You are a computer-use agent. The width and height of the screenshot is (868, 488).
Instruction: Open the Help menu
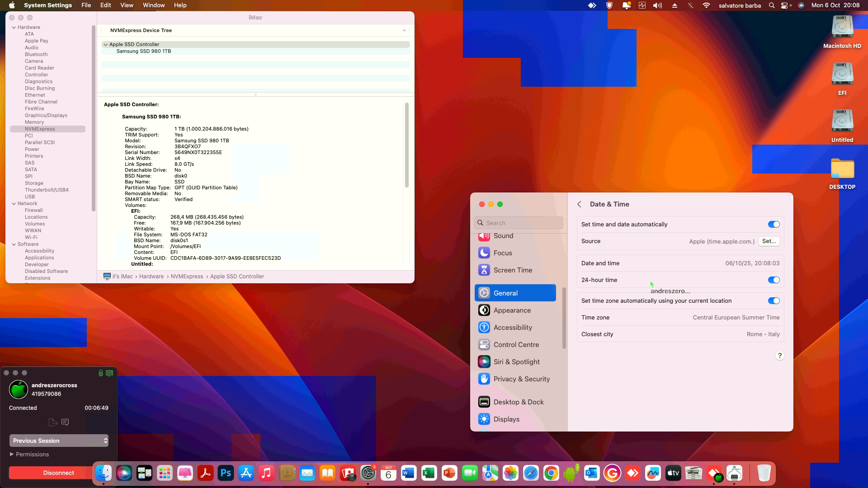pyautogui.click(x=180, y=5)
